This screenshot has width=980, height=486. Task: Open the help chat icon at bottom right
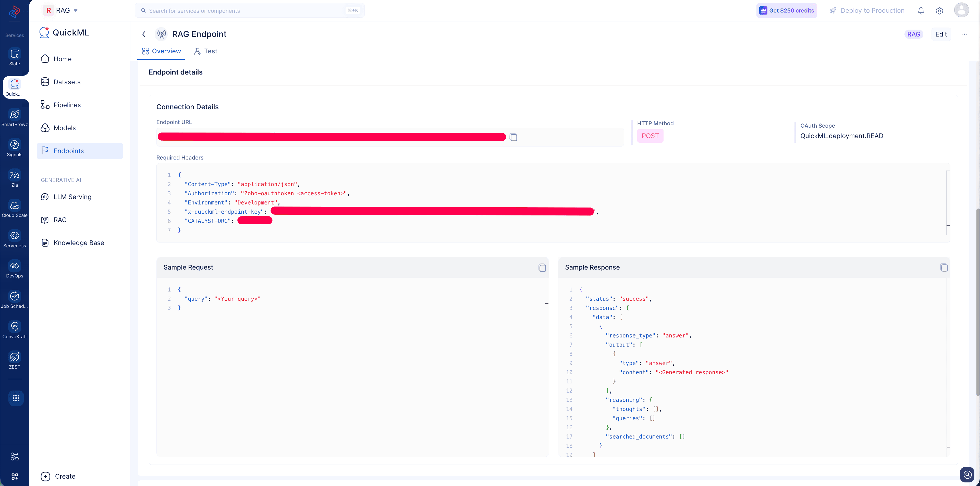click(x=967, y=475)
